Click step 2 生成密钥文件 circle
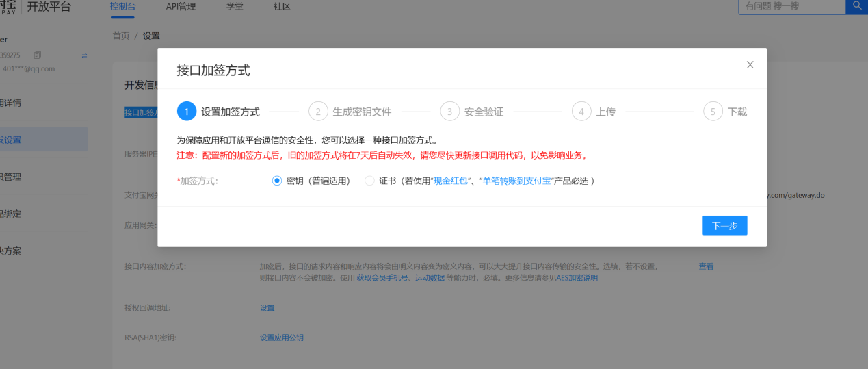This screenshot has height=369, width=868. [318, 112]
